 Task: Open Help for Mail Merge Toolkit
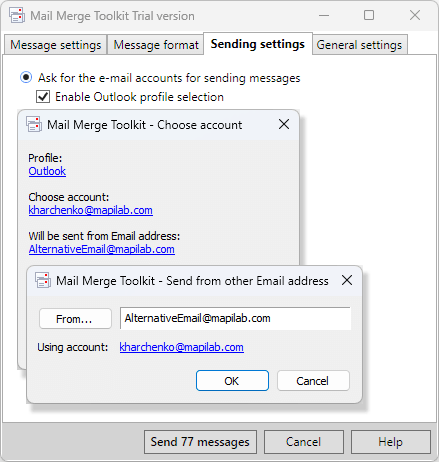pos(391,442)
